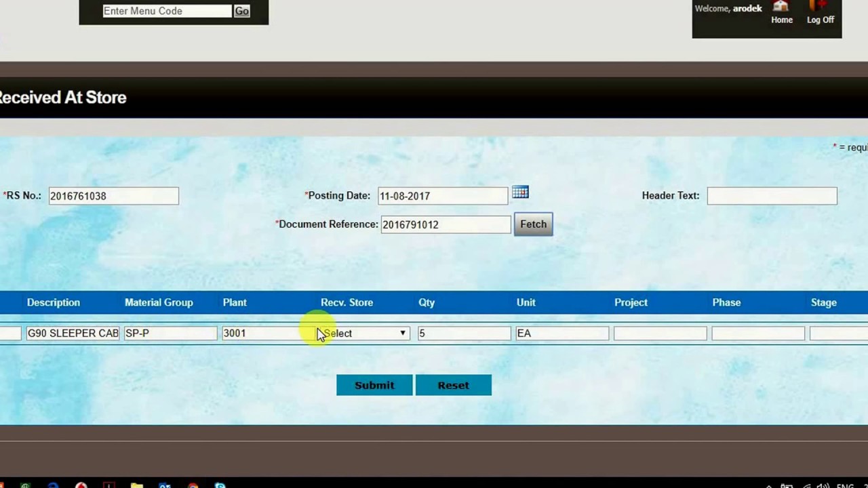Click the Header Text label

pyautogui.click(x=671, y=195)
